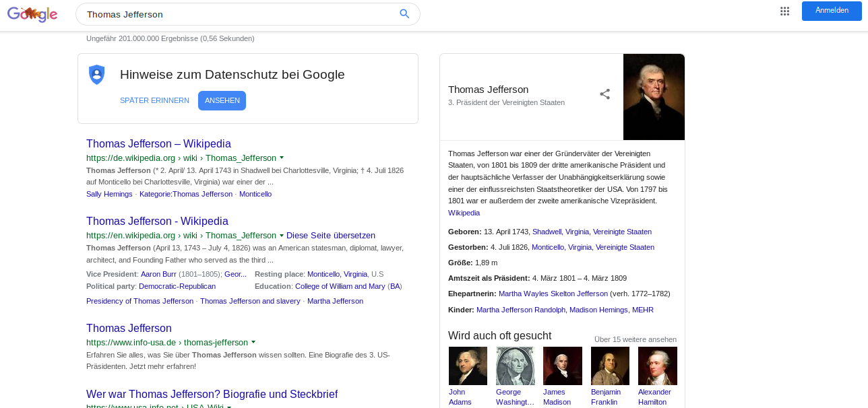Click the 'Größe: 1,89 m' fact
Screen dimensions: 868x408
472,263
